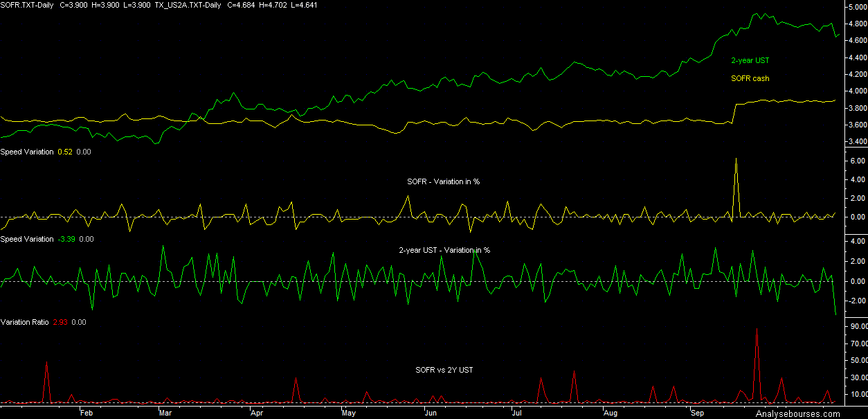Click the Aug label on the time axis
Screen dimensions: 868x419
pos(610,413)
